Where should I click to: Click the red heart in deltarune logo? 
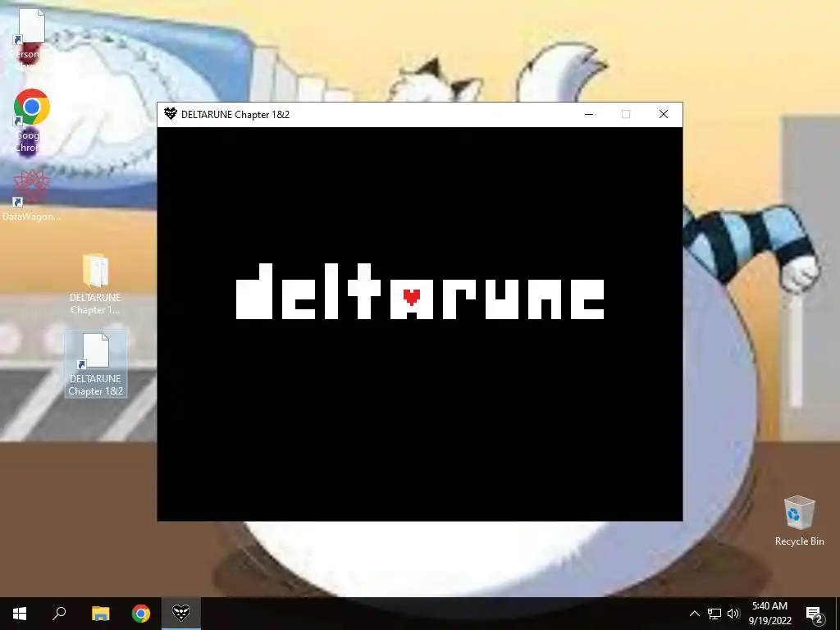click(x=412, y=296)
